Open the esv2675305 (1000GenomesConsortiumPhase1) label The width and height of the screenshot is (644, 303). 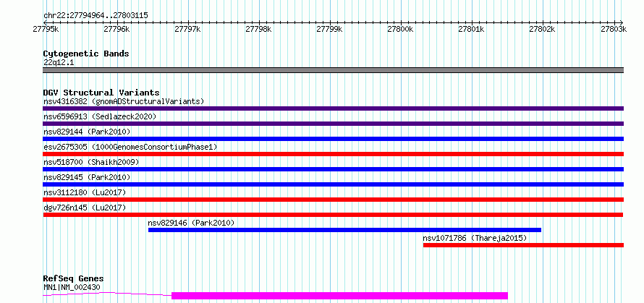[130, 147]
